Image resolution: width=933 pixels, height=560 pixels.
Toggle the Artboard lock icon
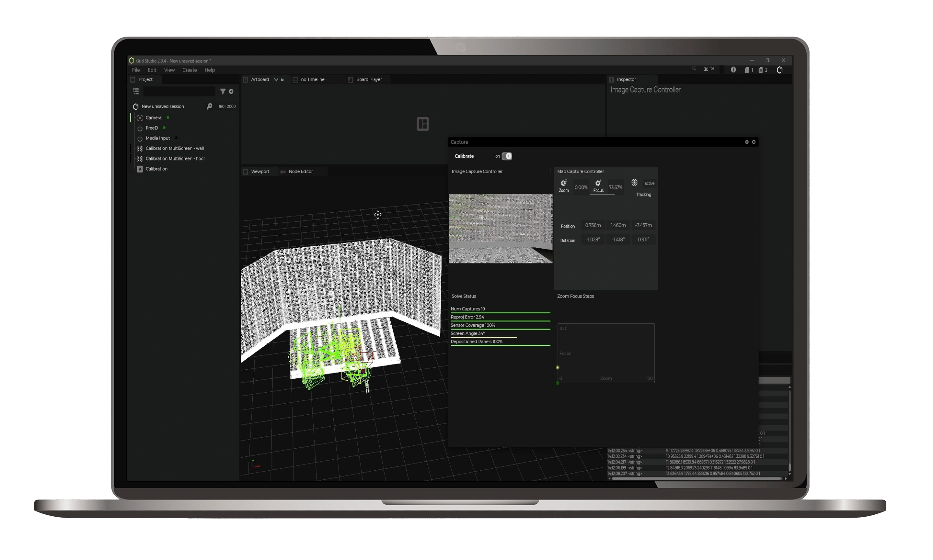[x=282, y=79]
